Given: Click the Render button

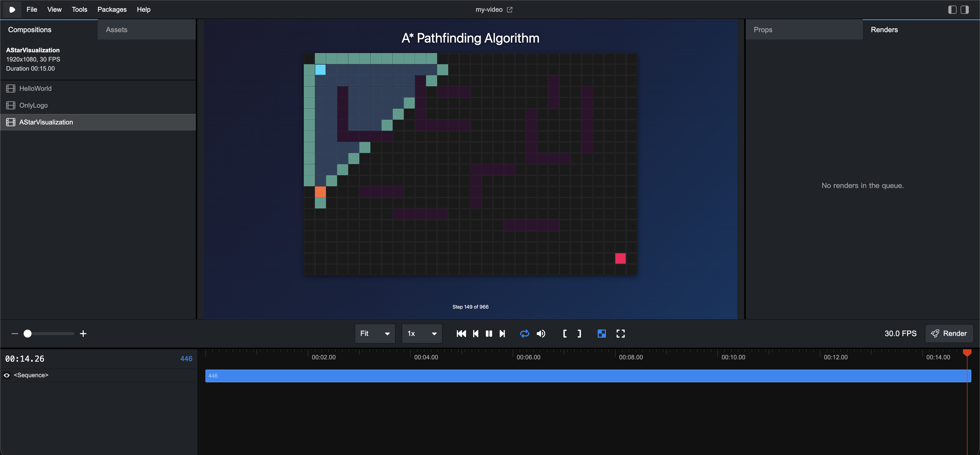Looking at the screenshot, I should pos(949,333).
